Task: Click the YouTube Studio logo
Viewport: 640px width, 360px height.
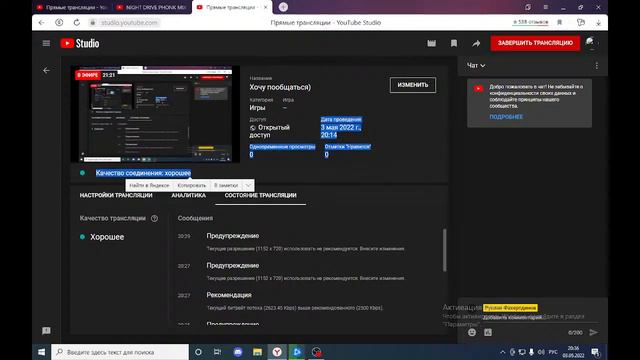Action: (80, 43)
